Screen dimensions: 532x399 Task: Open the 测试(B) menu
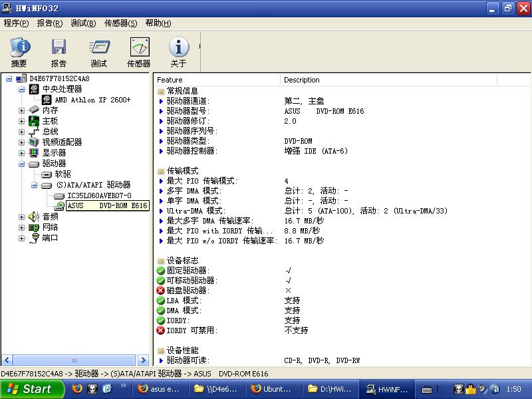pos(83,23)
